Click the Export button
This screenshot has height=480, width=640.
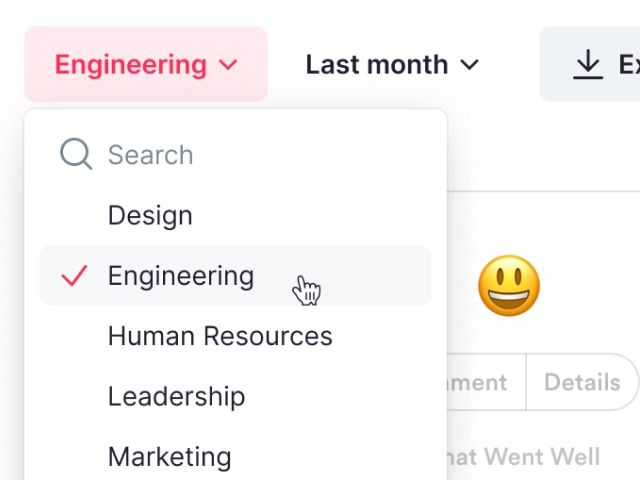point(590,64)
